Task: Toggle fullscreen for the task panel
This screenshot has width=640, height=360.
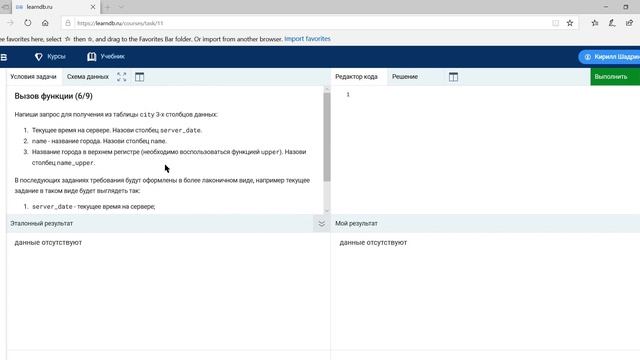Action: (122, 77)
